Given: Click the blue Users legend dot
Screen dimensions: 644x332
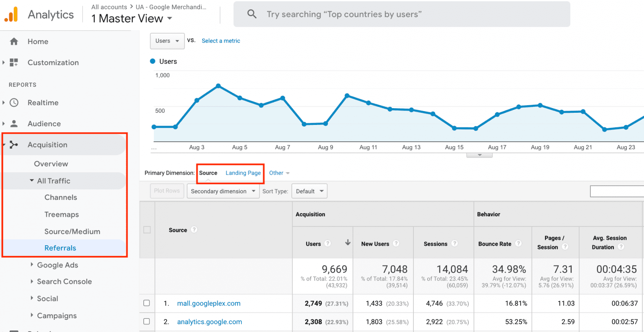Looking at the screenshot, I should coord(153,61).
